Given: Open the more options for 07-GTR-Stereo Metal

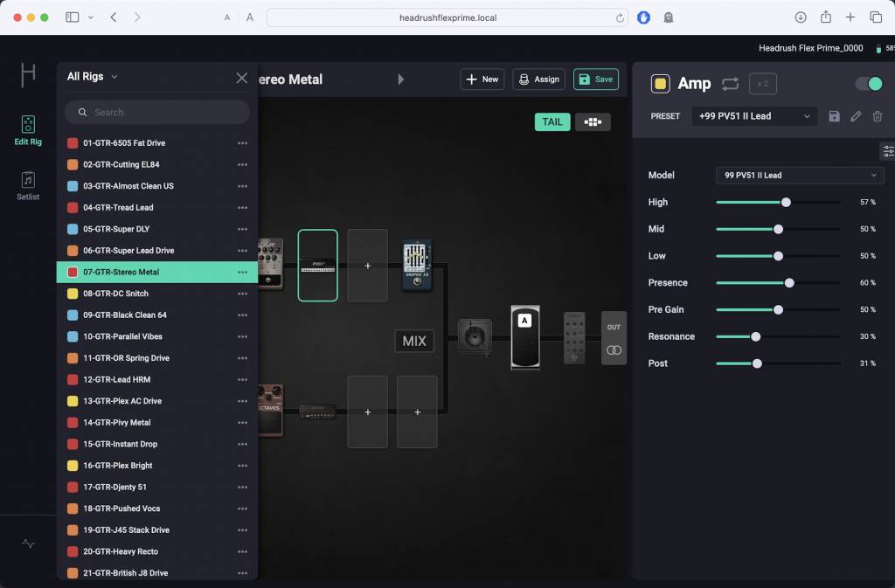Looking at the screenshot, I should pos(243,272).
